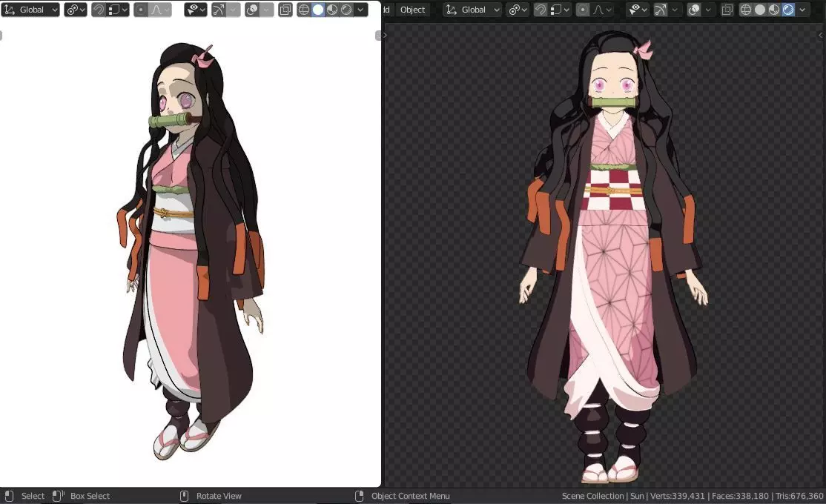Expand right viewport sidebar with right-edge arrow
The image size is (826, 504).
click(820, 36)
